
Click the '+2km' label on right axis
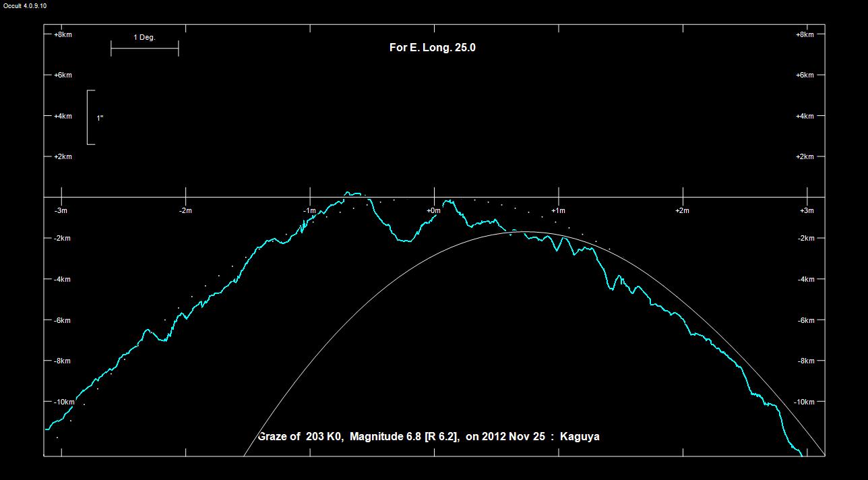(x=805, y=156)
